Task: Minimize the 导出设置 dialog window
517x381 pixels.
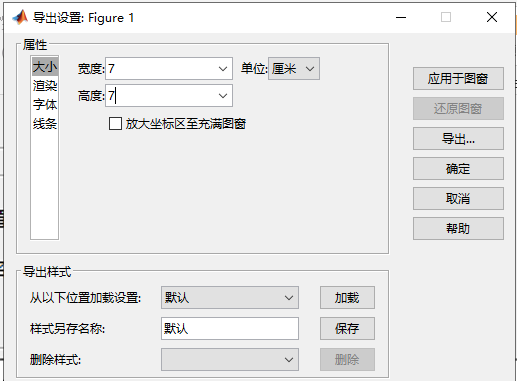Action: (x=401, y=17)
